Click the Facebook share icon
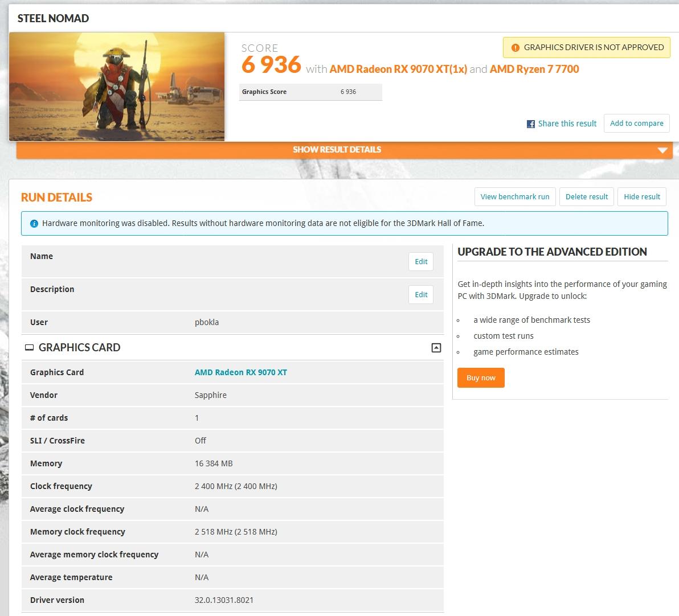This screenshot has width=679, height=616. click(x=531, y=124)
